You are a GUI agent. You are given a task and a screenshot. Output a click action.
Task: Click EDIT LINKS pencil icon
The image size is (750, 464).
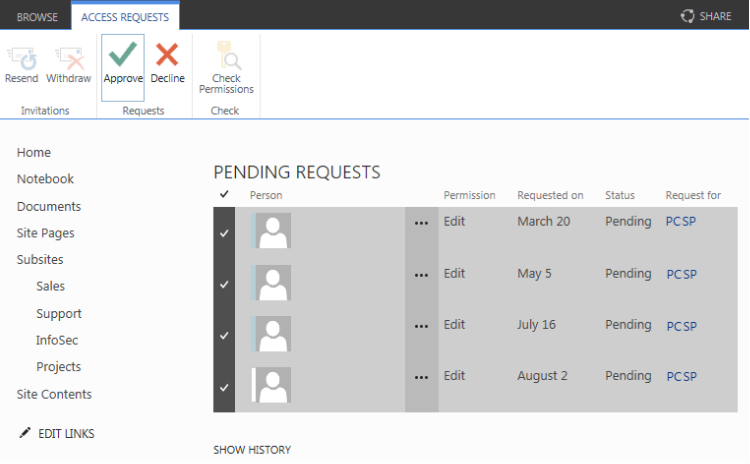click(25, 433)
